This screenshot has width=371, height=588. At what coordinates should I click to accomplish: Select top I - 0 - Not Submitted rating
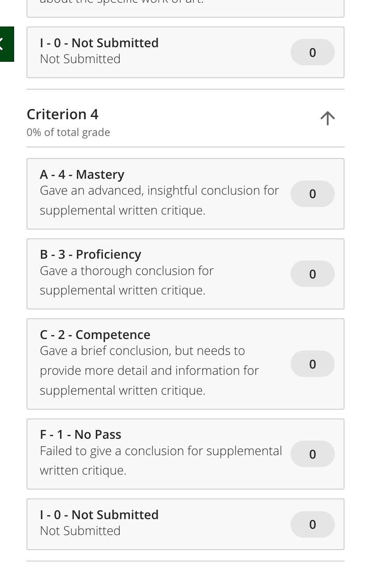tap(185, 52)
